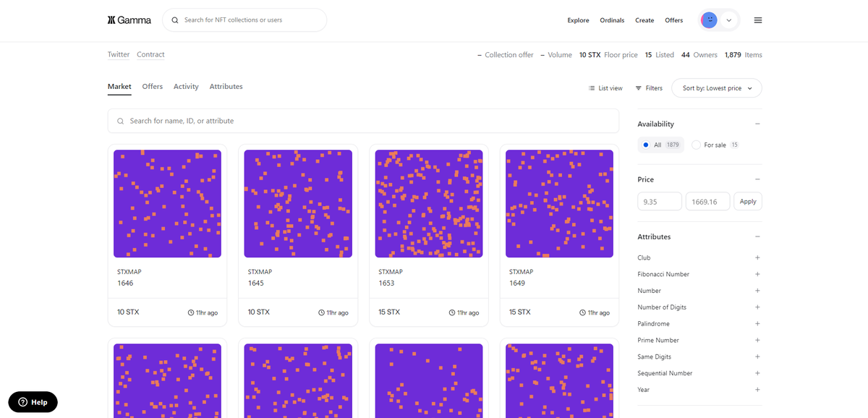Click the 10 STX price on card 1646
868x418 pixels.
coord(128,312)
